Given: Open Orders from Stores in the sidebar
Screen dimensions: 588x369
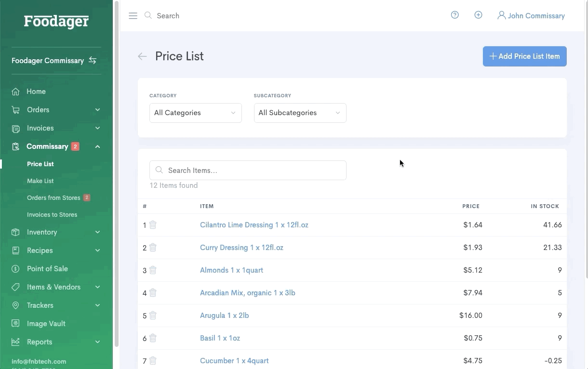Looking at the screenshot, I should point(54,198).
